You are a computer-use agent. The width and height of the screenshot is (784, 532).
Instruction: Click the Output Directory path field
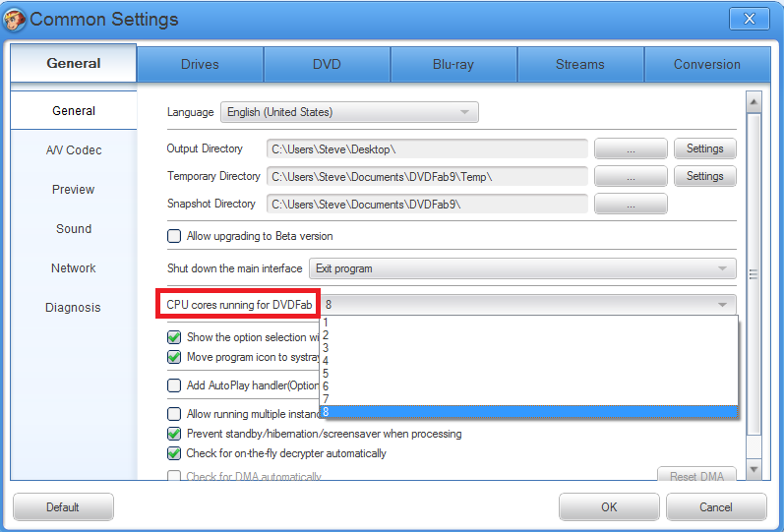coord(428,149)
